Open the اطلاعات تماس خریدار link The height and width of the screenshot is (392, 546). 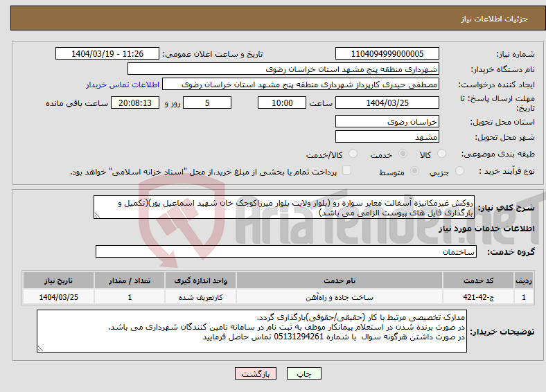(123, 84)
